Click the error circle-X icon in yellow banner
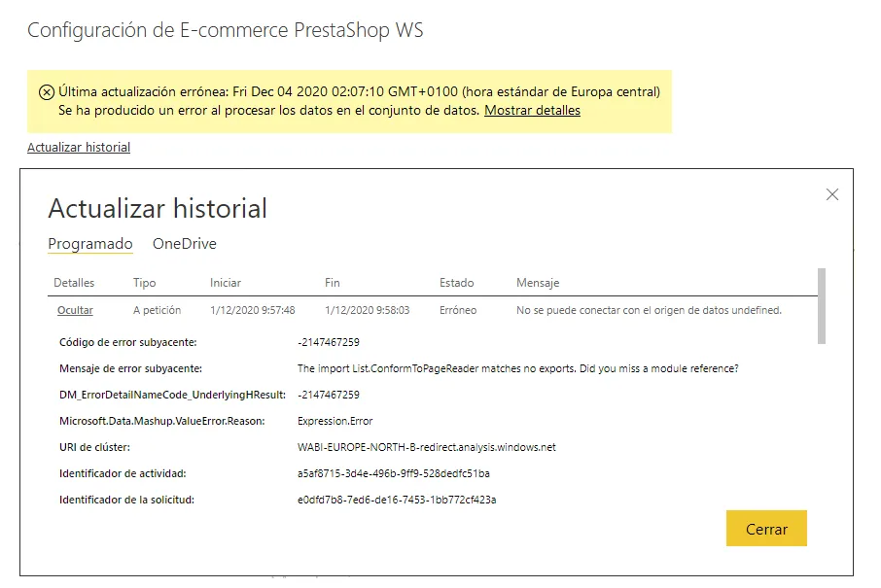Screen dimensions: 881x588 (47, 92)
